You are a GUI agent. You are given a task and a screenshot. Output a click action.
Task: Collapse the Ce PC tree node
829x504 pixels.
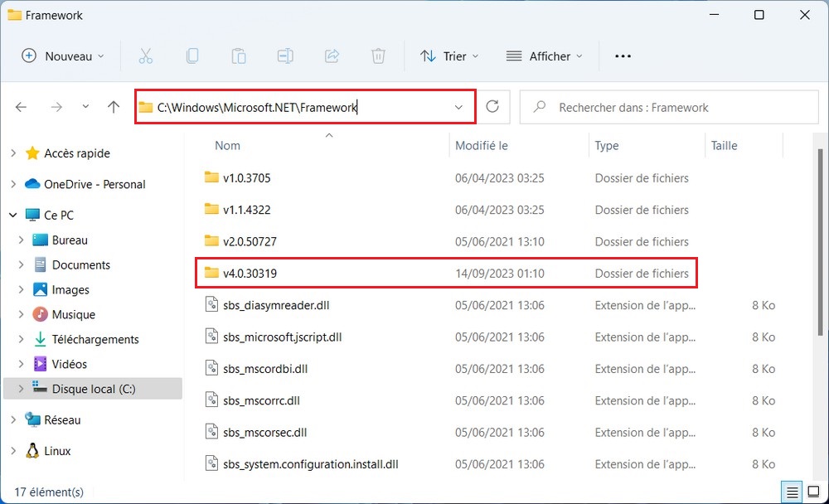[x=13, y=216]
